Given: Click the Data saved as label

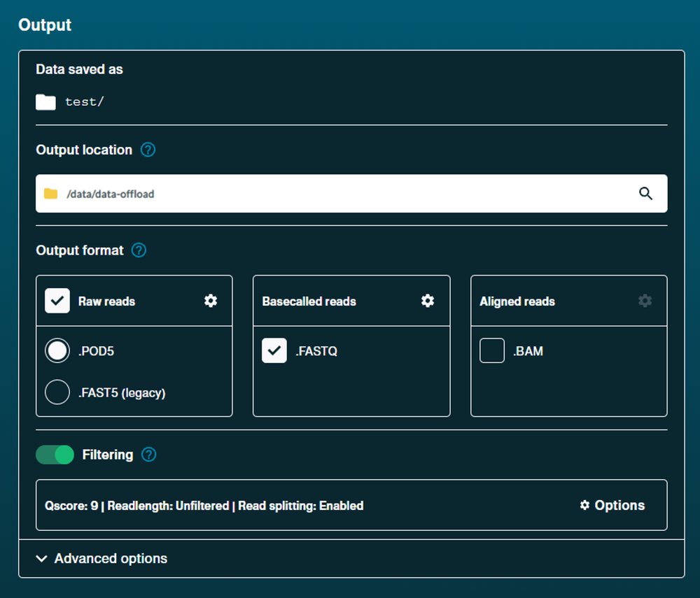Looking at the screenshot, I should (79, 69).
